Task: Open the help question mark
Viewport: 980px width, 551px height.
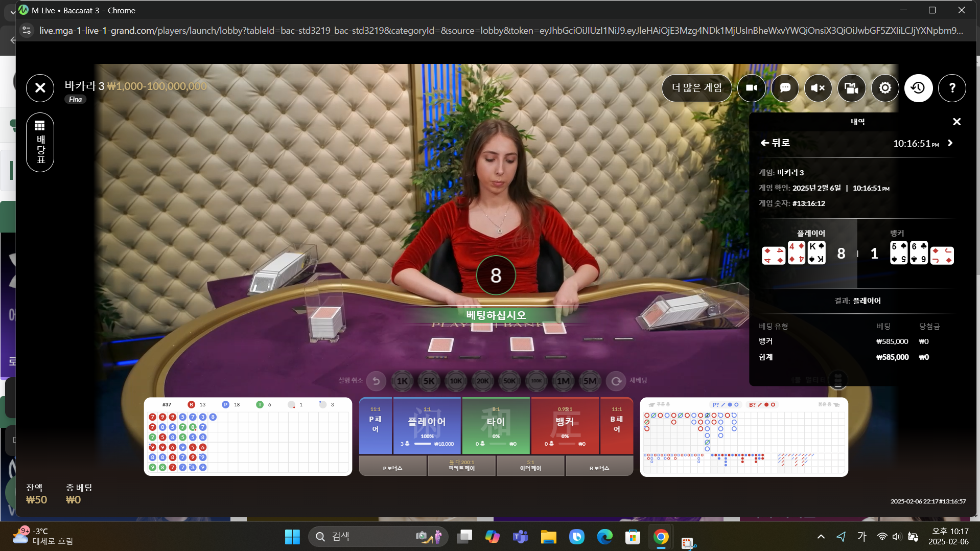Action: pyautogui.click(x=952, y=88)
